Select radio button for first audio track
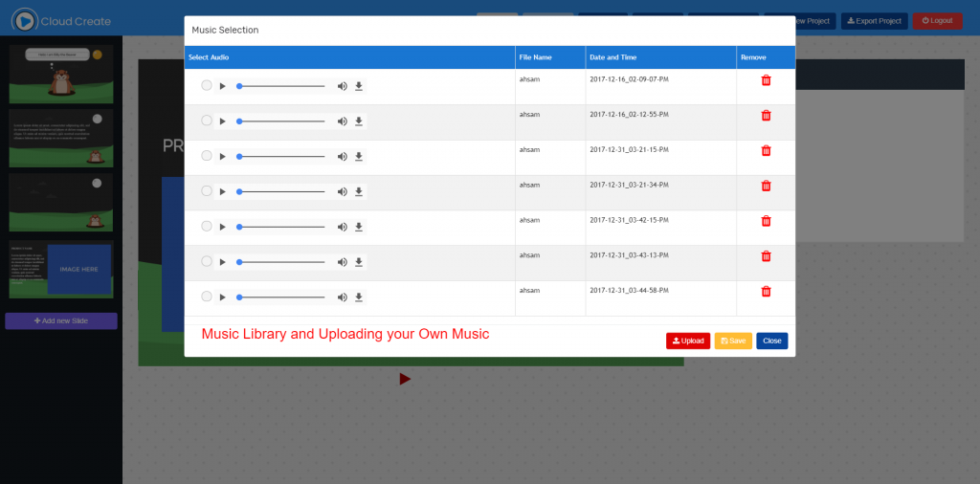 pyautogui.click(x=206, y=85)
